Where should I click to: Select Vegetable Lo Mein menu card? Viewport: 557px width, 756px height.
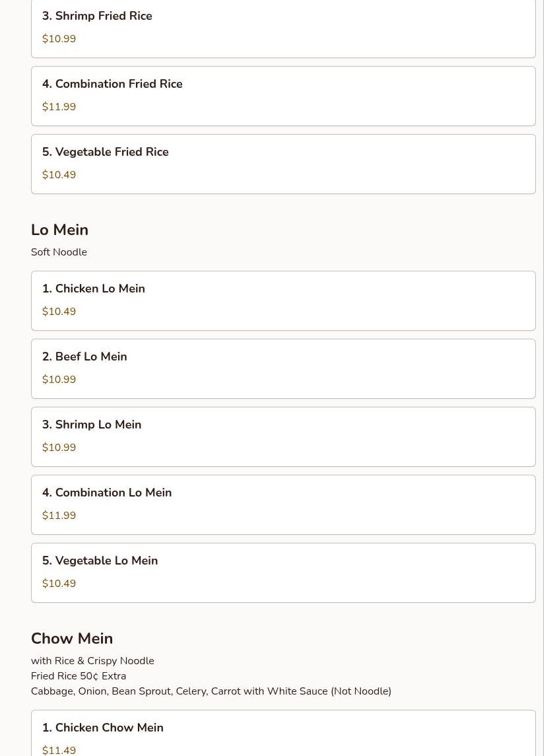pos(283,573)
